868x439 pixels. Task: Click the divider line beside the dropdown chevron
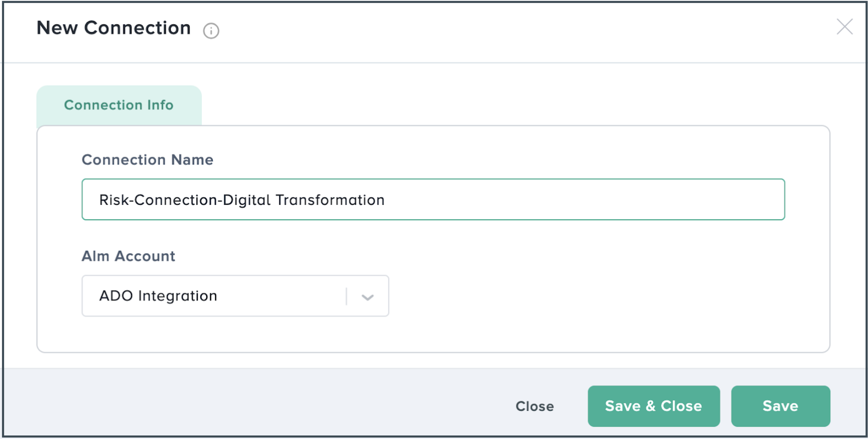click(346, 296)
